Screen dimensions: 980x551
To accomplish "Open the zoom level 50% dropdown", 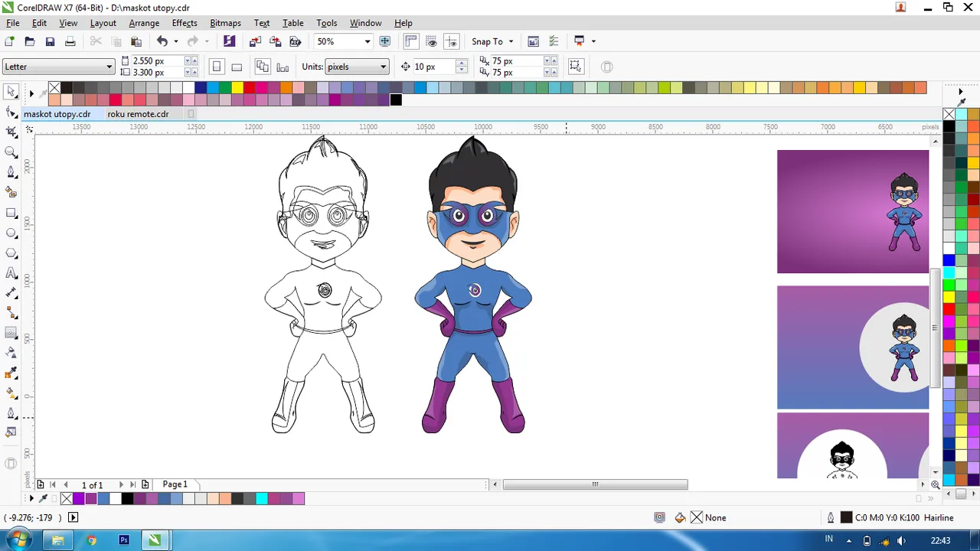I will click(x=367, y=41).
